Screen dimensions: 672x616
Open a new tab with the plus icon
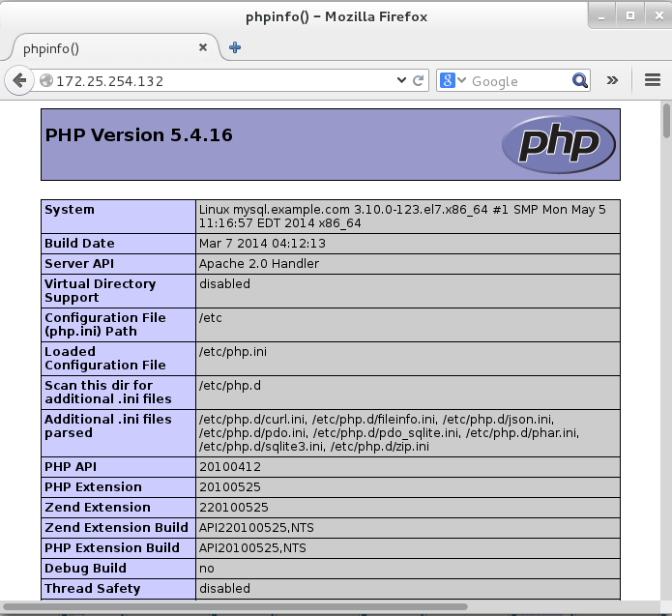click(x=235, y=47)
